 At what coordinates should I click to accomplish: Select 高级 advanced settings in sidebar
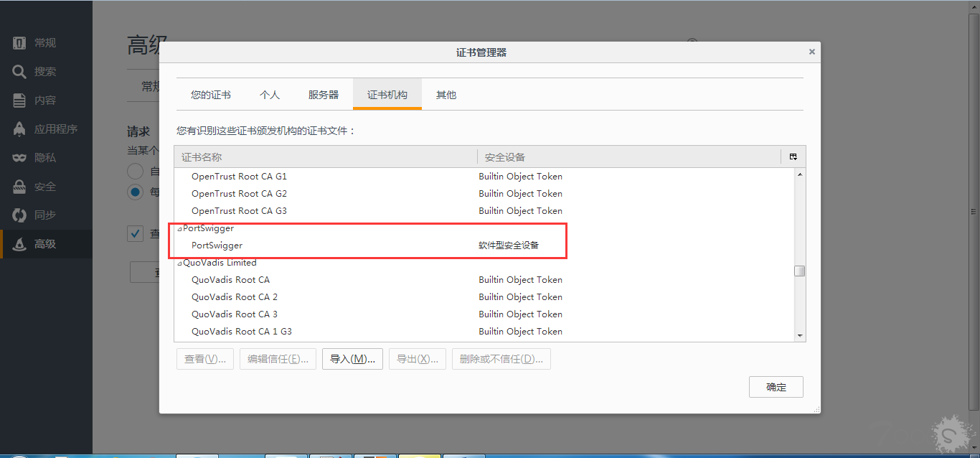(46, 244)
